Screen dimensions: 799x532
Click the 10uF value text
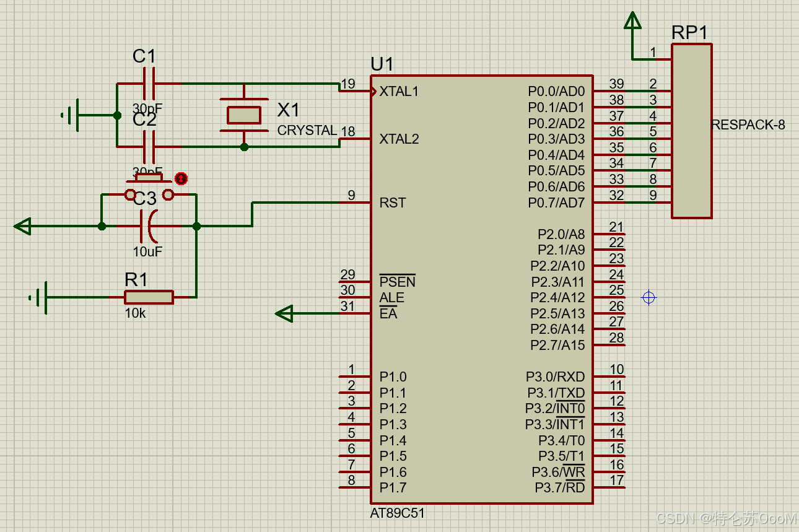(x=147, y=252)
